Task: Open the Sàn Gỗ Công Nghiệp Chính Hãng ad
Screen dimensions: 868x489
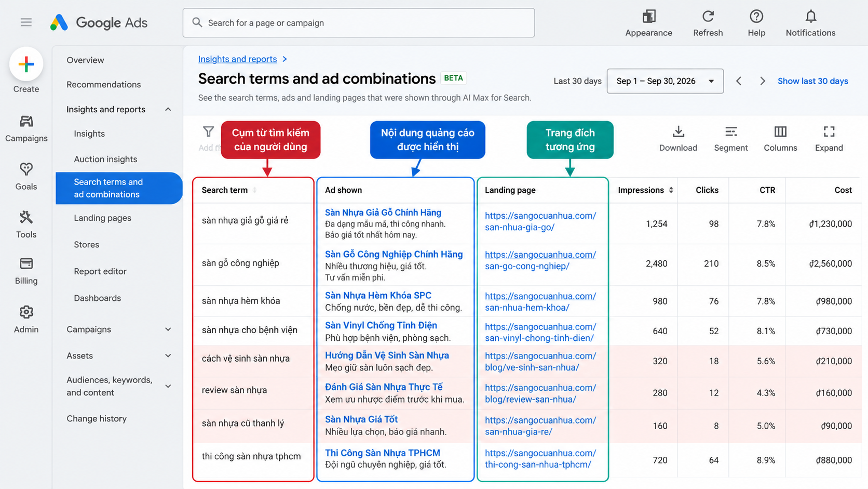Action: point(394,254)
